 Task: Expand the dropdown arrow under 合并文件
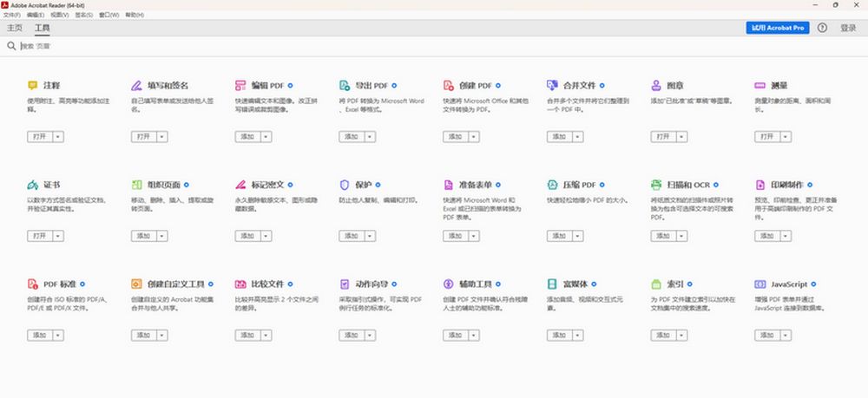coord(578,136)
